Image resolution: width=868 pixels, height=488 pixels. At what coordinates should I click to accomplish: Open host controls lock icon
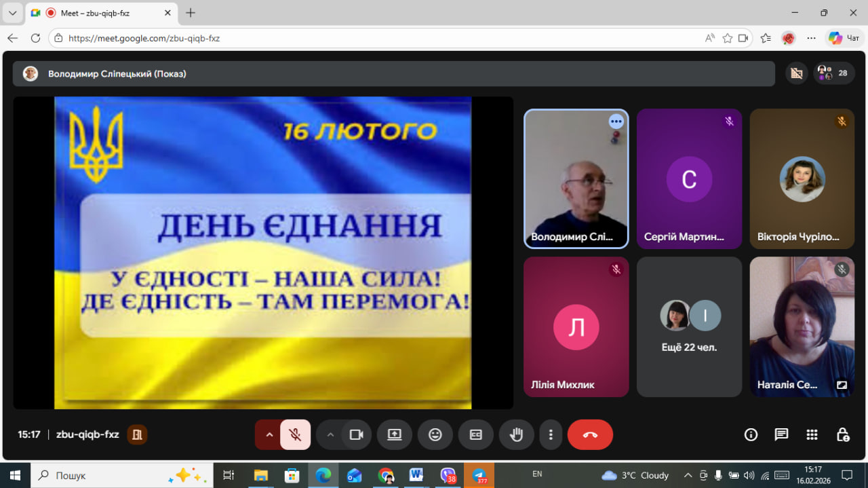point(842,435)
